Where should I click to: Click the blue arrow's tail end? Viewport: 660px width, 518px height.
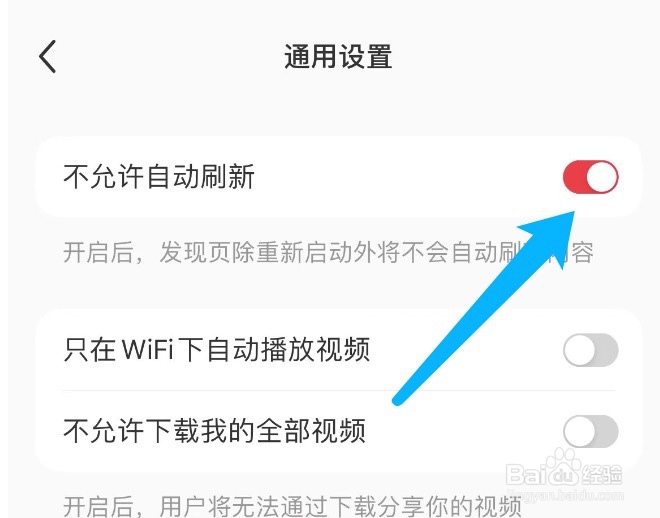click(398, 400)
